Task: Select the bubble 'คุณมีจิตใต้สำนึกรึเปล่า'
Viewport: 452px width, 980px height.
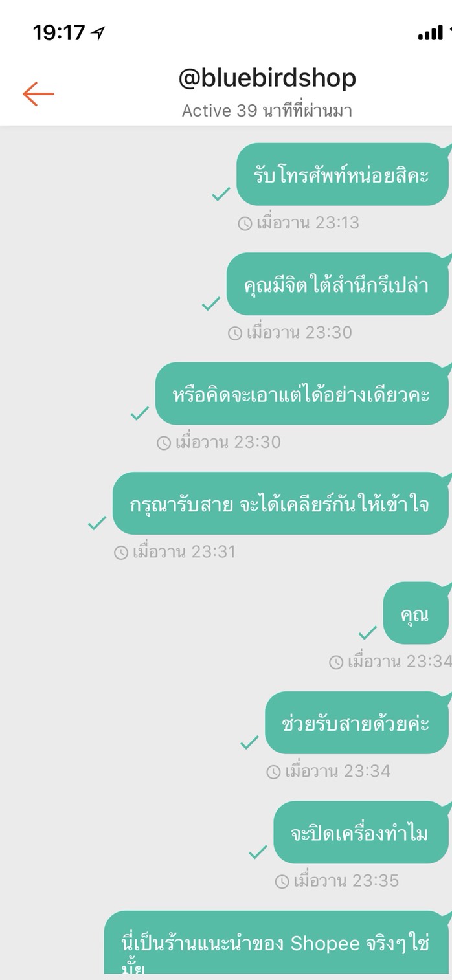Action: point(337,284)
